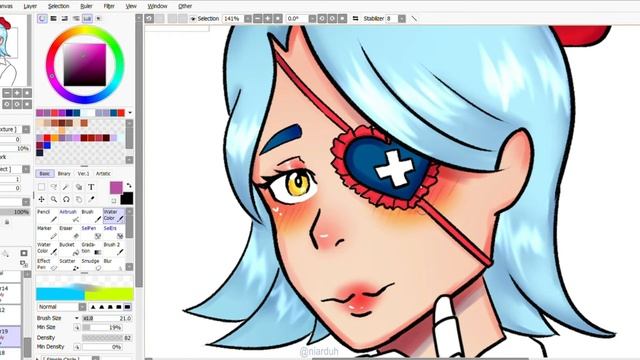Image resolution: width=640 pixels, height=360 pixels.
Task: Select the Bucket fill tool
Action: pyautogui.click(x=69, y=249)
